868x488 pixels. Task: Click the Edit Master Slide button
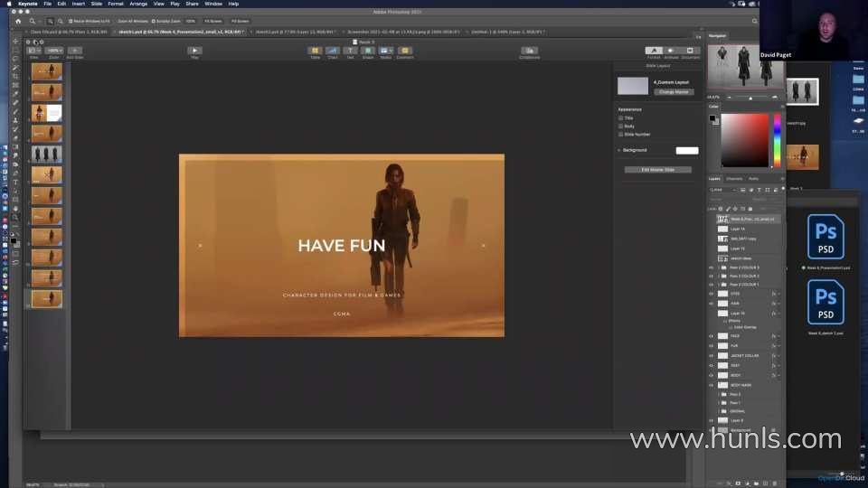657,170
